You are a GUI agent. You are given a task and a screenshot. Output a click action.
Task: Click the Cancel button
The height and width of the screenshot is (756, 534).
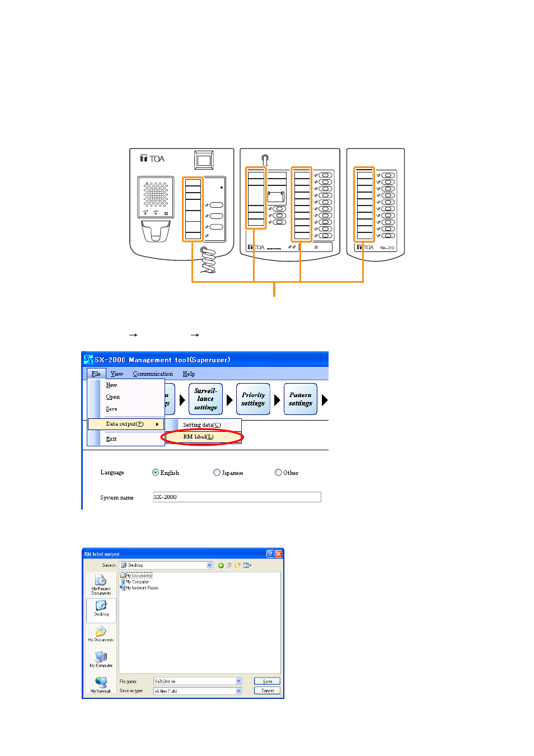tap(267, 691)
